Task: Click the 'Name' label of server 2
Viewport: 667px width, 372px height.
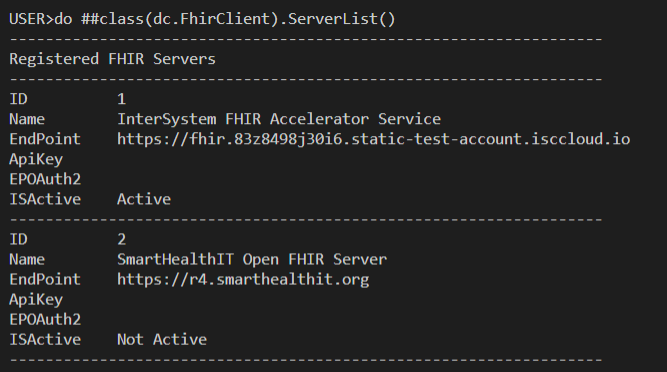Action: [27, 259]
